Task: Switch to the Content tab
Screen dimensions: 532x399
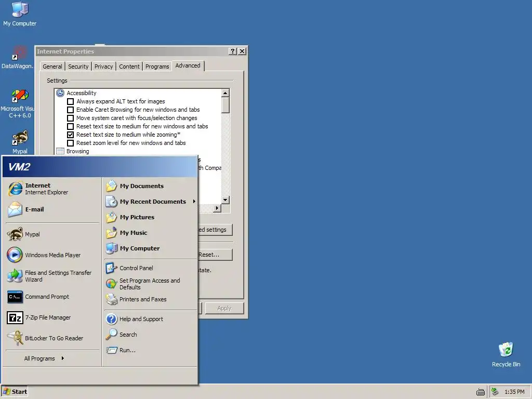Action: click(129, 66)
